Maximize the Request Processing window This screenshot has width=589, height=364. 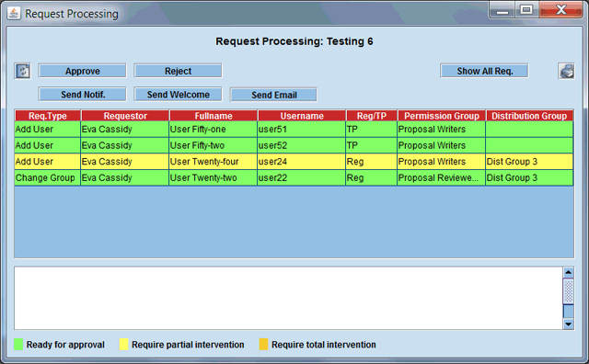(x=526, y=10)
